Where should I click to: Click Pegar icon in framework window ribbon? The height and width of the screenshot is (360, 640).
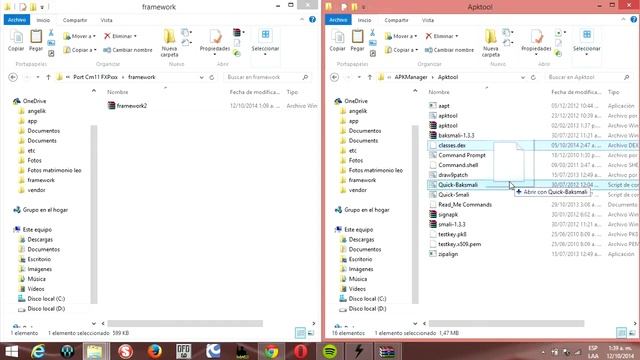tap(36, 40)
